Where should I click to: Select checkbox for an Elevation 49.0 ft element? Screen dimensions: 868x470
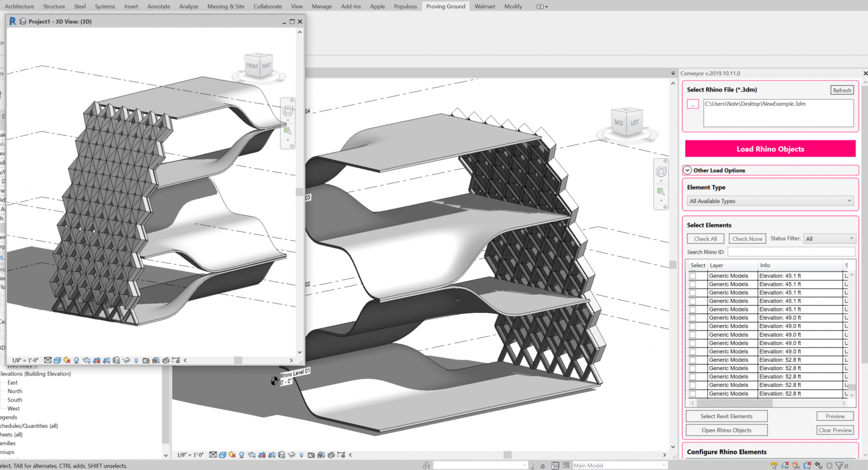[x=693, y=318]
